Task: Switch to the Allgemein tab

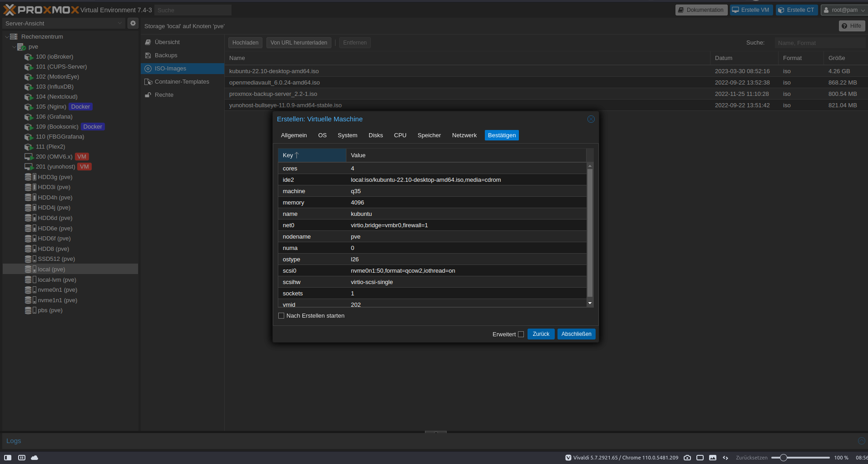Action: point(294,135)
